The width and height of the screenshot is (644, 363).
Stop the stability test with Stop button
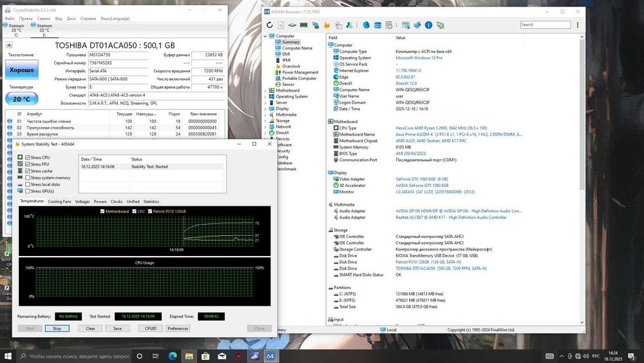pos(57,328)
